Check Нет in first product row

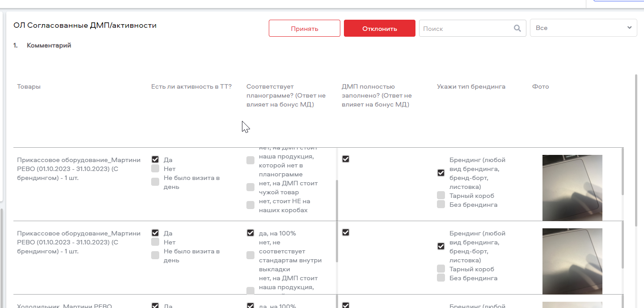pos(155,168)
